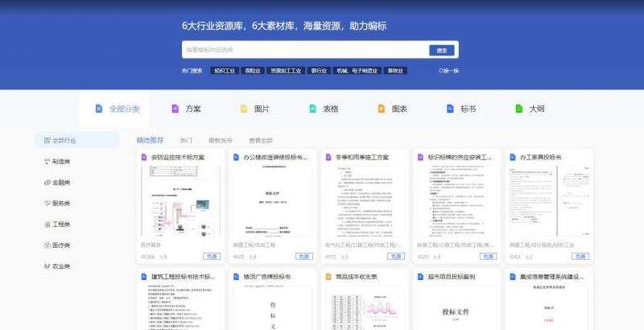Open the 制造类 industry icon

47,162
